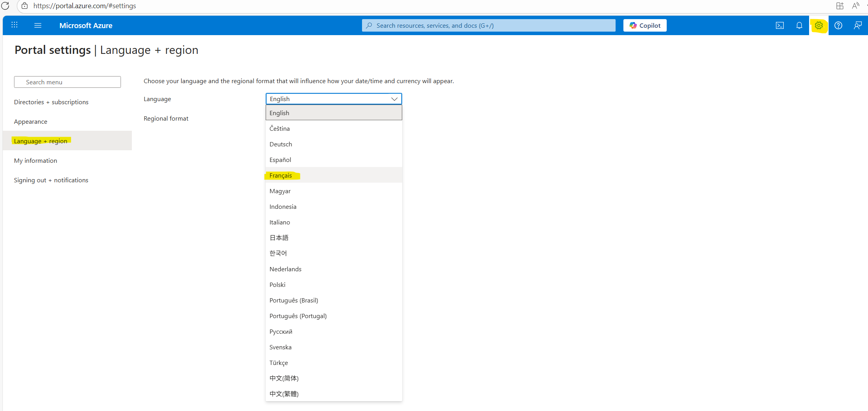Image resolution: width=868 pixels, height=411 pixels.
Task: Start Read aloud in the browser
Action: 856,5
